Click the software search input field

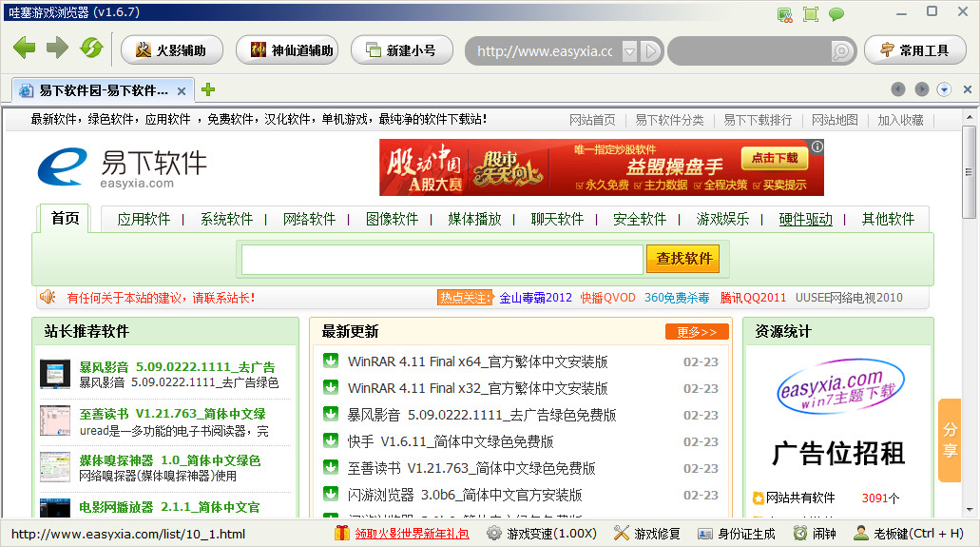[x=442, y=259]
